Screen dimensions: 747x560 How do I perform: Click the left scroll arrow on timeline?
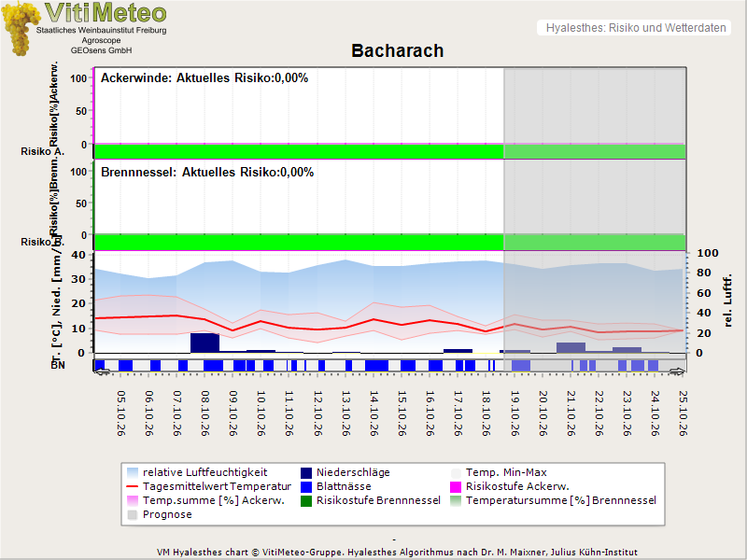[102, 371]
